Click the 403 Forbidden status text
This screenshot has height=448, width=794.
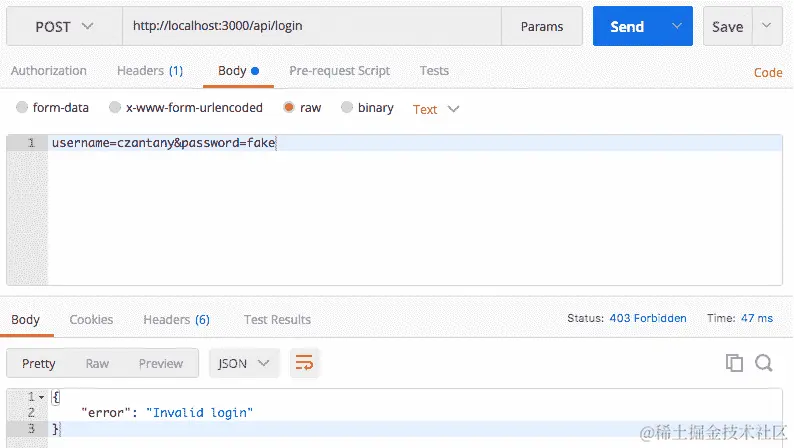(648, 318)
